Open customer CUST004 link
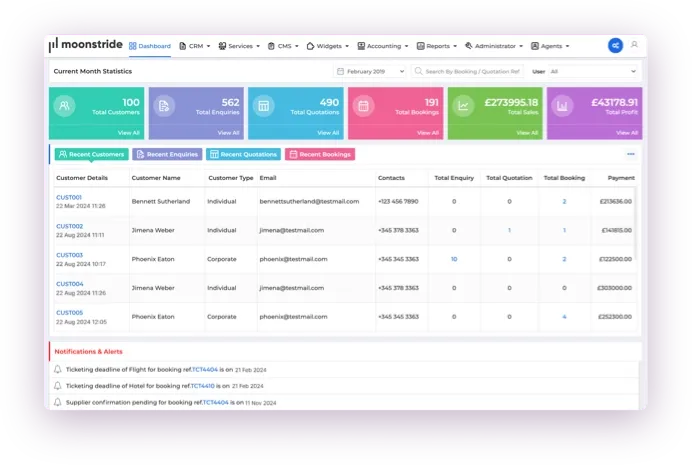The width and height of the screenshot is (692, 465). (70, 284)
